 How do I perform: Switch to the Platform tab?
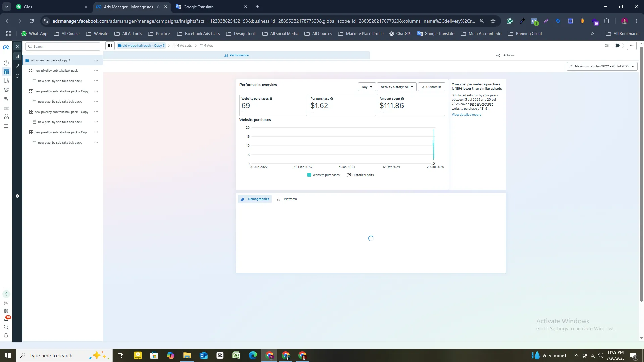click(287, 199)
